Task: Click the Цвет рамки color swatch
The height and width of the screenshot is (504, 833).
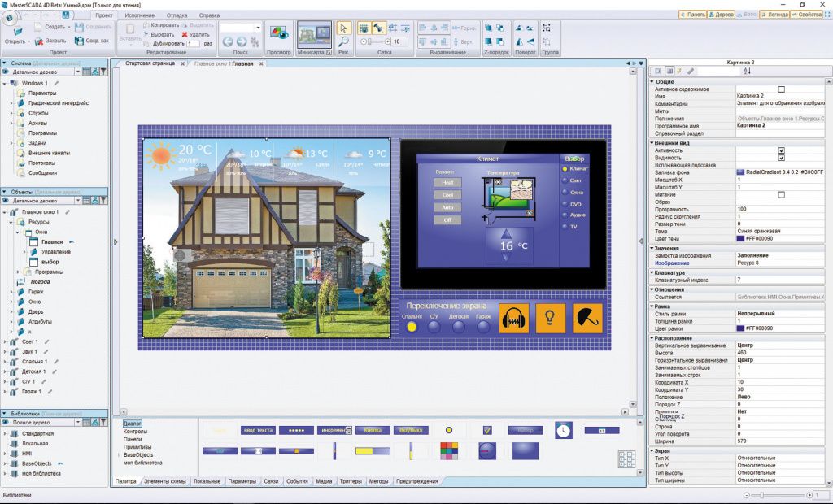Action: 740,328
